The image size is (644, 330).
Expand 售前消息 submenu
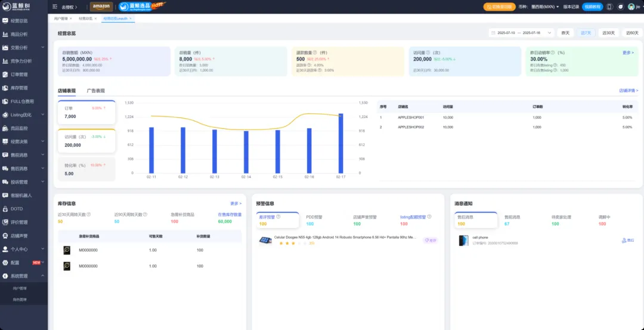43,155
